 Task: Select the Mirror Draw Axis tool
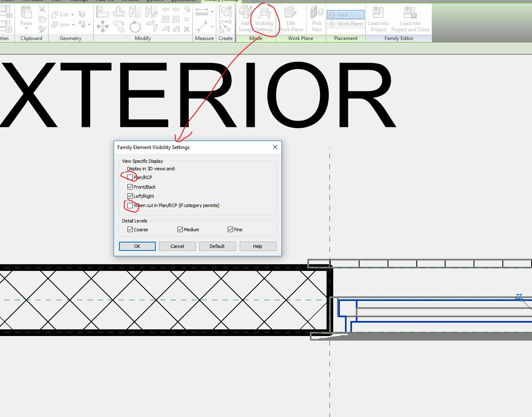click(151, 11)
